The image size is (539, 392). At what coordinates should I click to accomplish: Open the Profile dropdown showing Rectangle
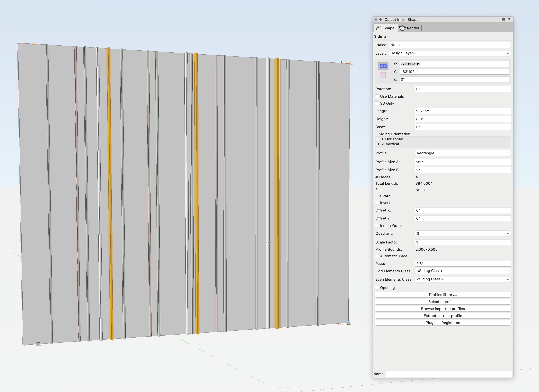462,153
